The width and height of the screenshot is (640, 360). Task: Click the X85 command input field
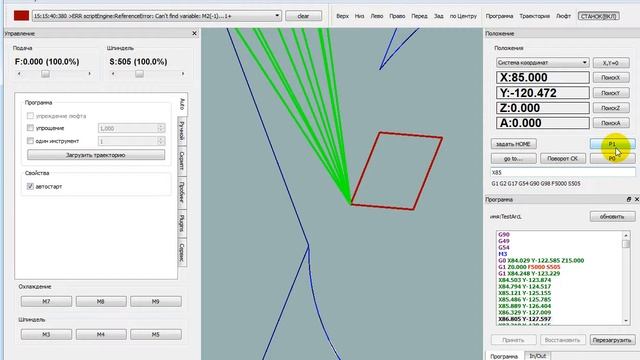coord(562,172)
